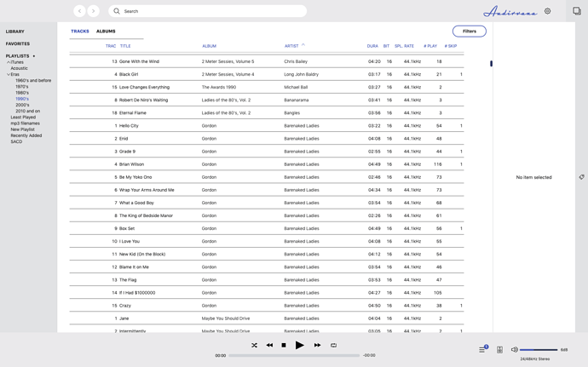Select the 1990's playlist
The width and height of the screenshot is (588, 367).
tap(22, 99)
